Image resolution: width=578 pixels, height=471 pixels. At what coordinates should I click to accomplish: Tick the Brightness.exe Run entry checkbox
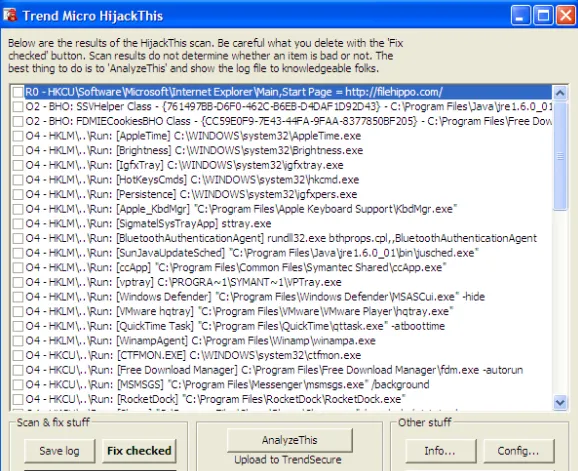pos(18,150)
